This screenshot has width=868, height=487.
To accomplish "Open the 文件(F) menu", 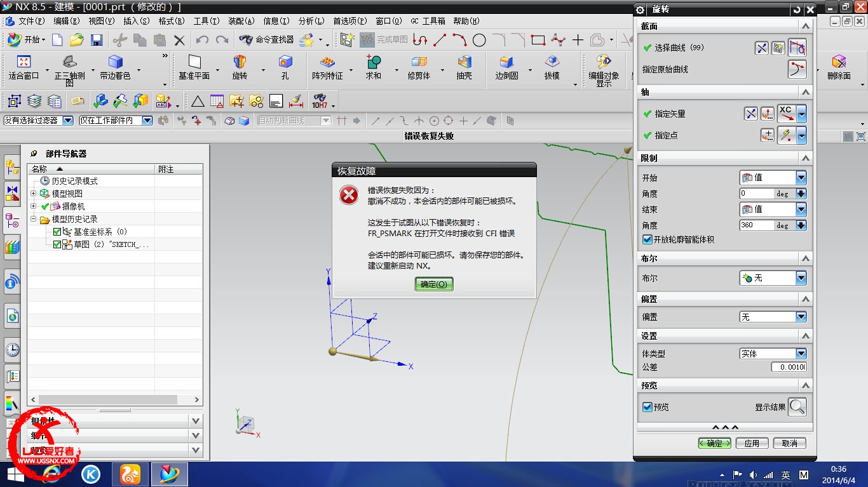I will click(x=32, y=21).
